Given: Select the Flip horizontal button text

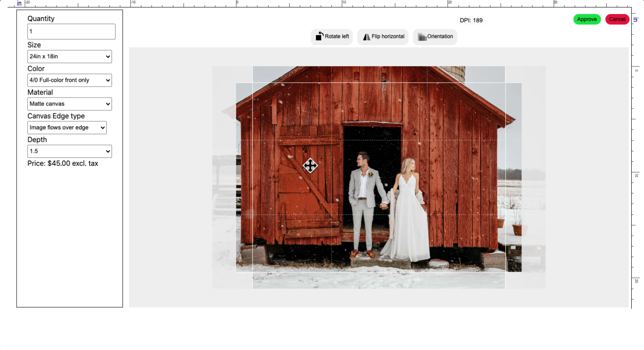Looking at the screenshot, I should (x=388, y=37).
